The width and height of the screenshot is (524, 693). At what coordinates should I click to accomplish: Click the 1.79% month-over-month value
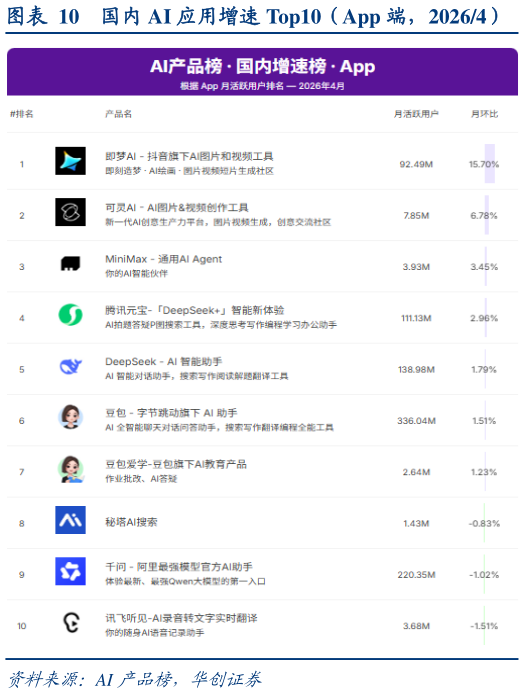click(x=484, y=369)
